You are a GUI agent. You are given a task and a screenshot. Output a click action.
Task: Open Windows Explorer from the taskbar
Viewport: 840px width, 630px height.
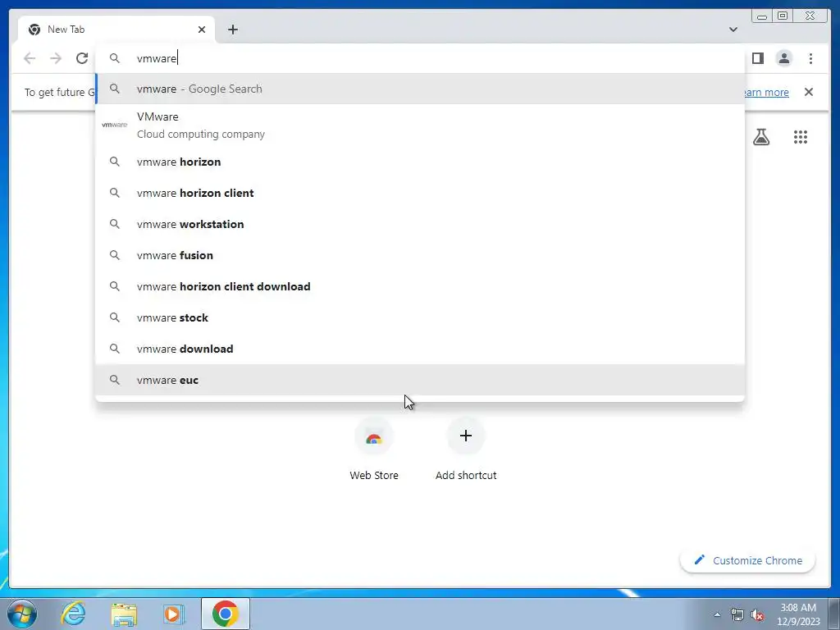coord(124,614)
